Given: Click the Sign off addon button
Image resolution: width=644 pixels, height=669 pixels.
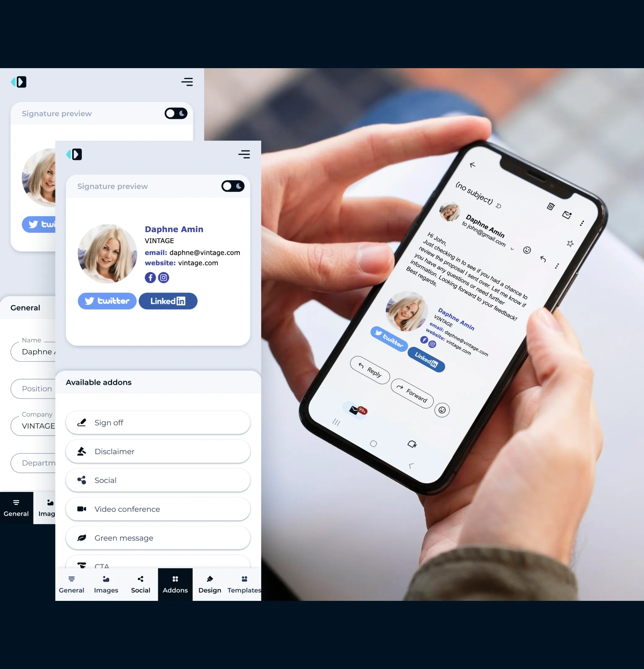Looking at the screenshot, I should click(x=158, y=422).
